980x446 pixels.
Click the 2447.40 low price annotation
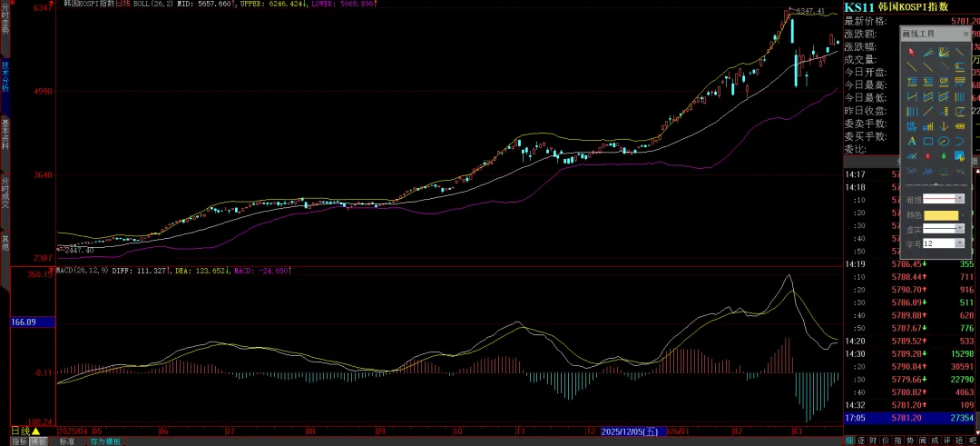77,250
